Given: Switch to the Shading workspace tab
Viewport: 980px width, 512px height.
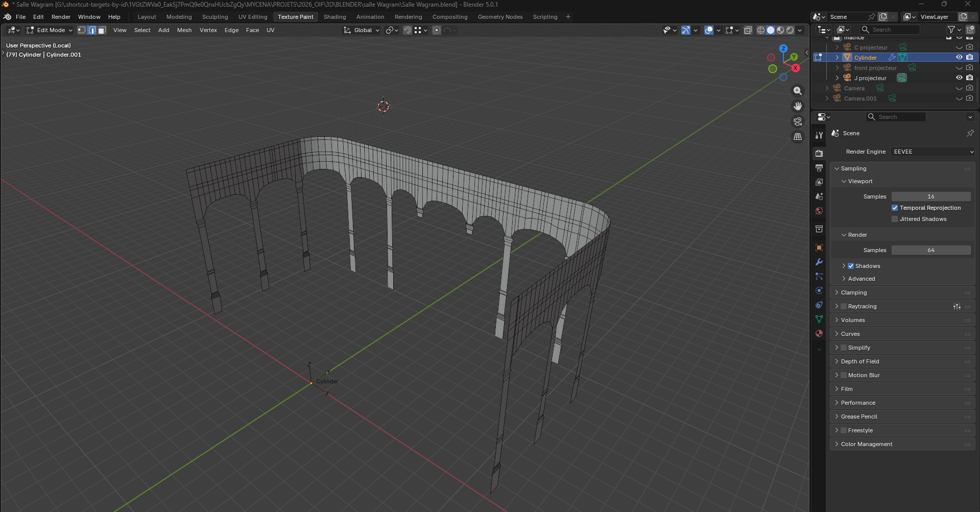Looking at the screenshot, I should tap(334, 17).
